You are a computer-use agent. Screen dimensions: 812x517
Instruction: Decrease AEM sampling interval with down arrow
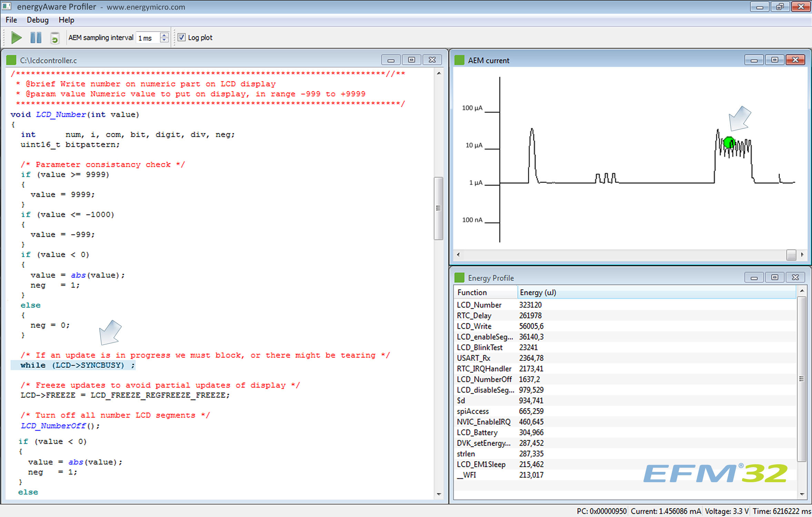(x=164, y=40)
